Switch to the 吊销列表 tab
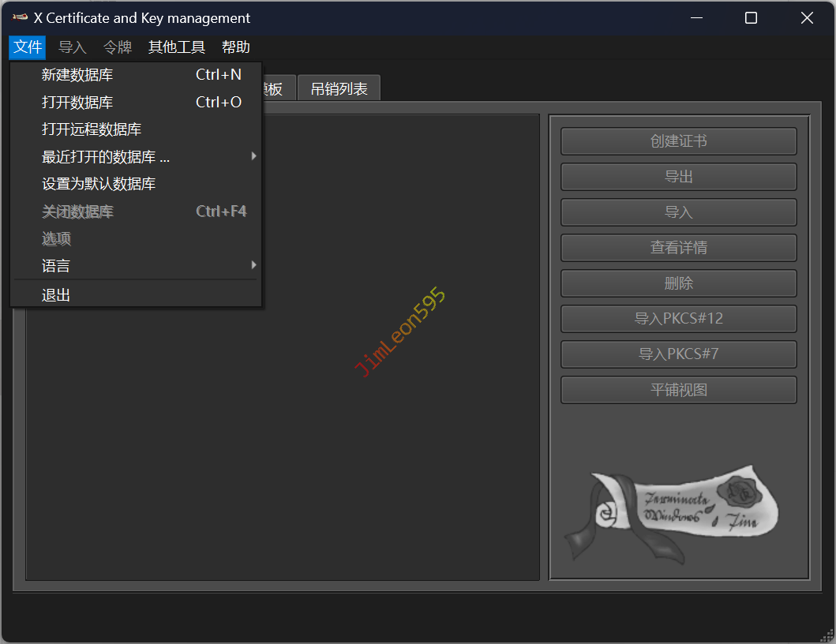 339,88
